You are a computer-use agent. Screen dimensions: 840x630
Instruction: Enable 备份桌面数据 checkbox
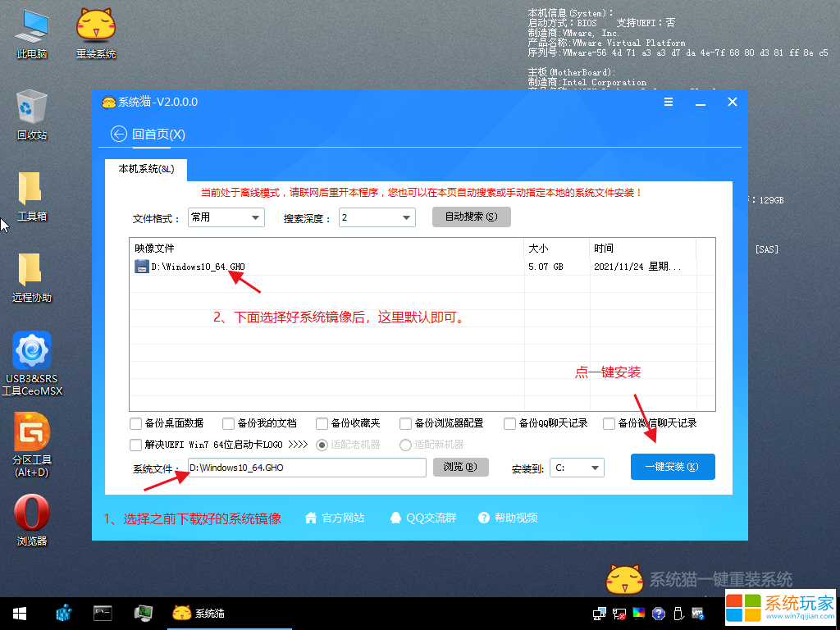click(135, 424)
